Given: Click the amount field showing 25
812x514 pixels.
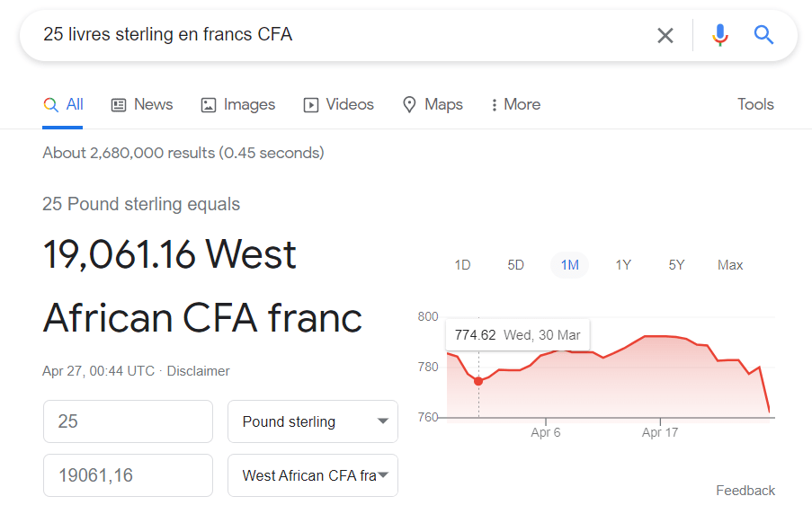Looking at the screenshot, I should (128, 421).
